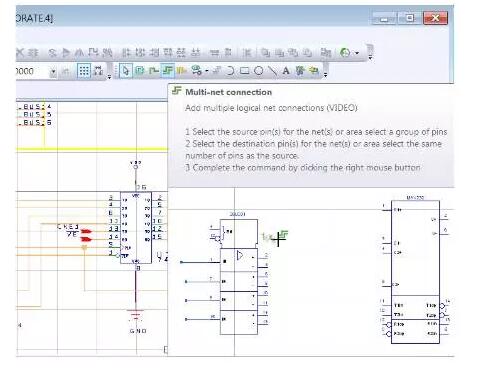This screenshot has height=377, width=484.
Task: Toggle the snap-to-grid button beside grid display
Action: [x=98, y=71]
